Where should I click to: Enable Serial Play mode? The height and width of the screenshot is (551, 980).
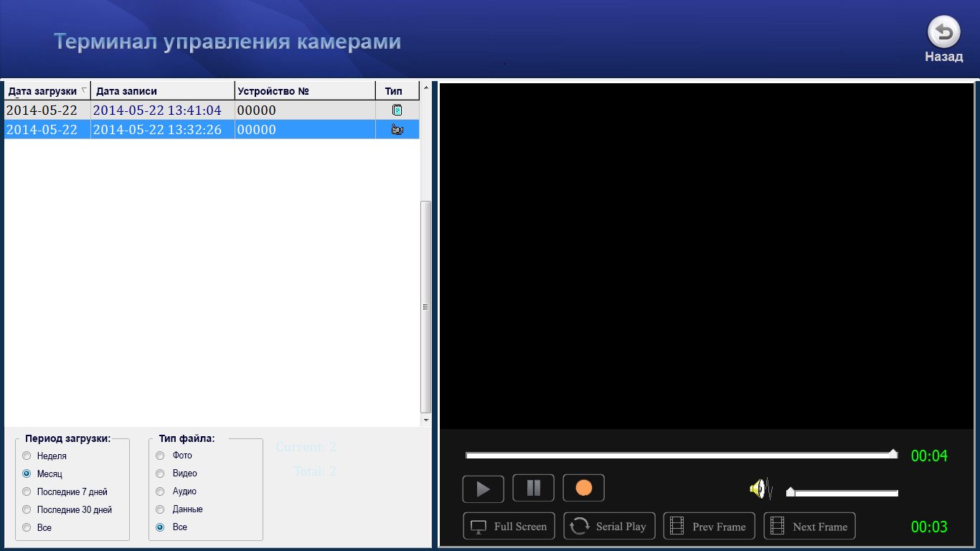point(609,527)
